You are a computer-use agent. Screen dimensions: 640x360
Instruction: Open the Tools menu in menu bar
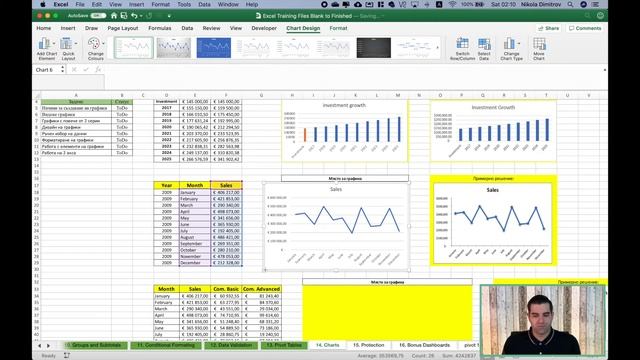tap(184, 4)
